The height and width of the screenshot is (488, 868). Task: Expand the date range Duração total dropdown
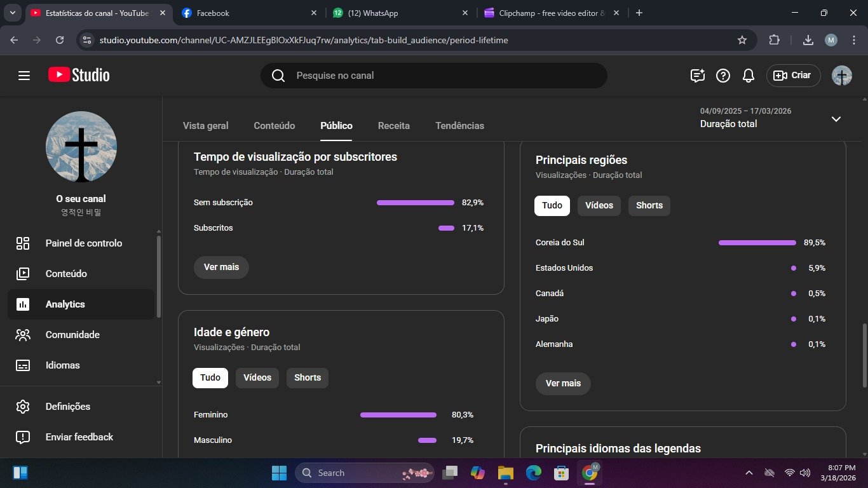pos(836,119)
